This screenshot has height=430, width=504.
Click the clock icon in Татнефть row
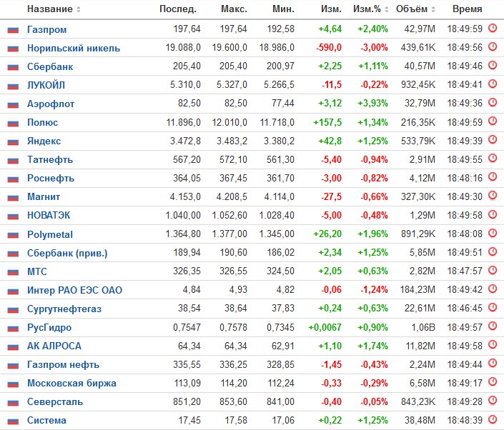493,159
